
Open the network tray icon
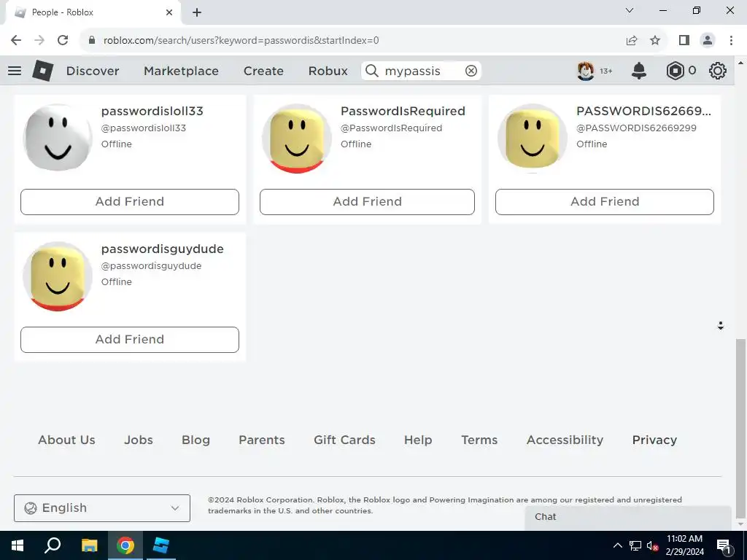[x=635, y=545]
